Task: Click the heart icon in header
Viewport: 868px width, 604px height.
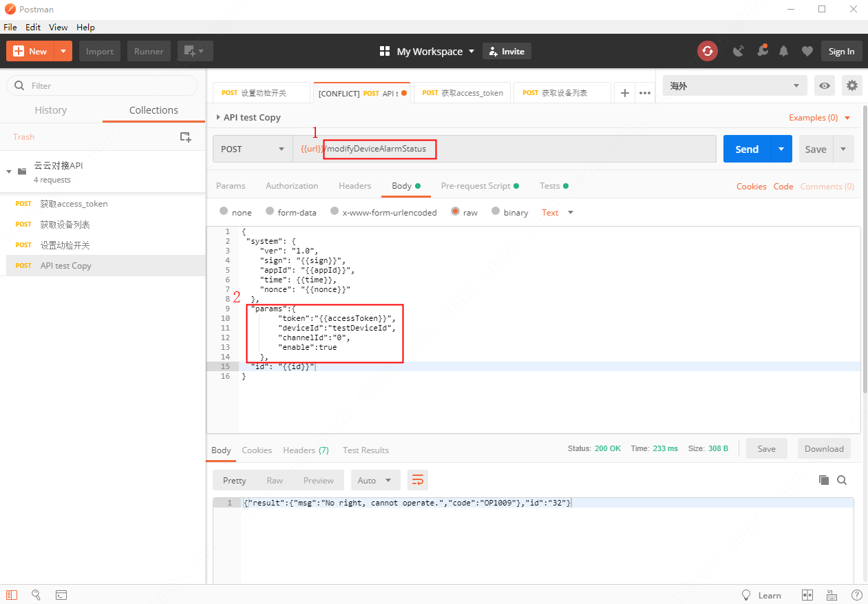Action: (807, 51)
